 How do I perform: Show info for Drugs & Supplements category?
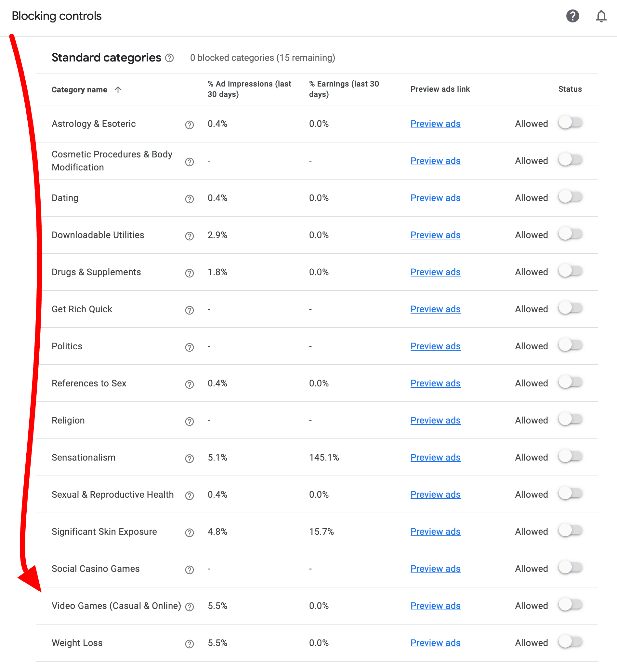[x=189, y=273]
